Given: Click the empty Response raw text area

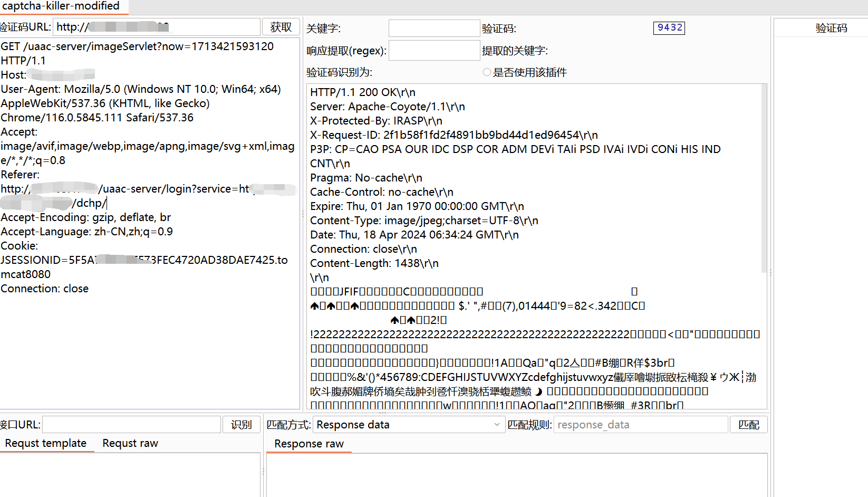Looking at the screenshot, I should point(517,475).
